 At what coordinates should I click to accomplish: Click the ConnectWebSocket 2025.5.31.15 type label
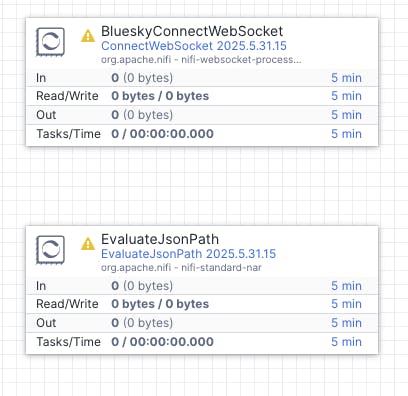[x=194, y=46]
